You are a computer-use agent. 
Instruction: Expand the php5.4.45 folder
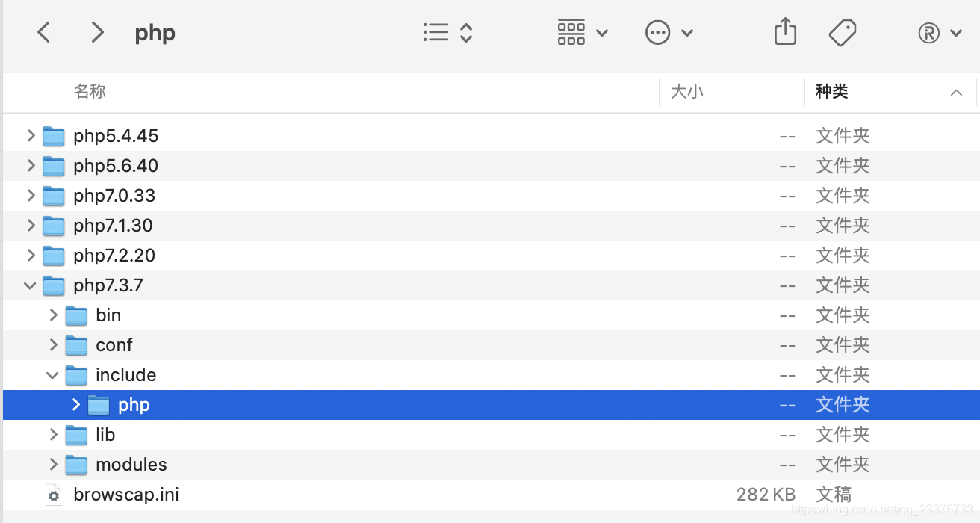(29, 136)
